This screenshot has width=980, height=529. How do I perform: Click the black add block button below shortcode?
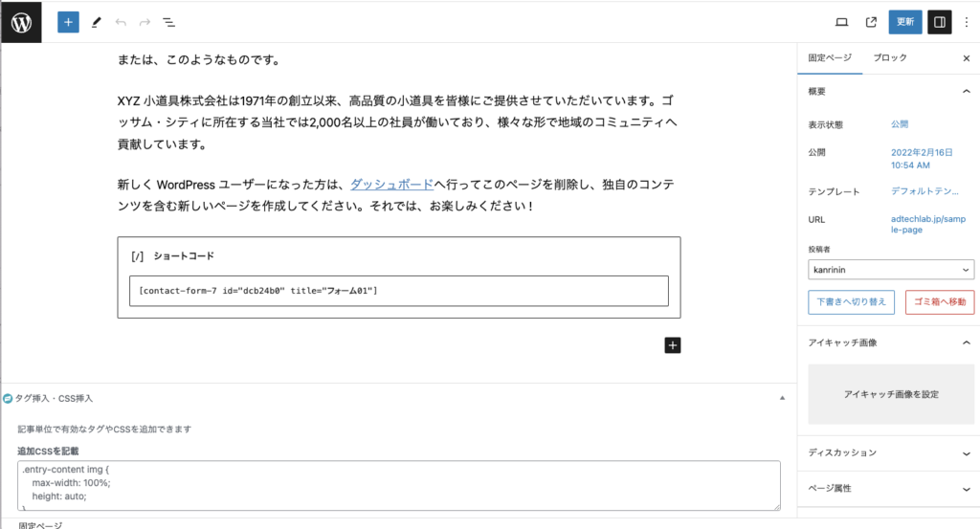[x=673, y=345]
